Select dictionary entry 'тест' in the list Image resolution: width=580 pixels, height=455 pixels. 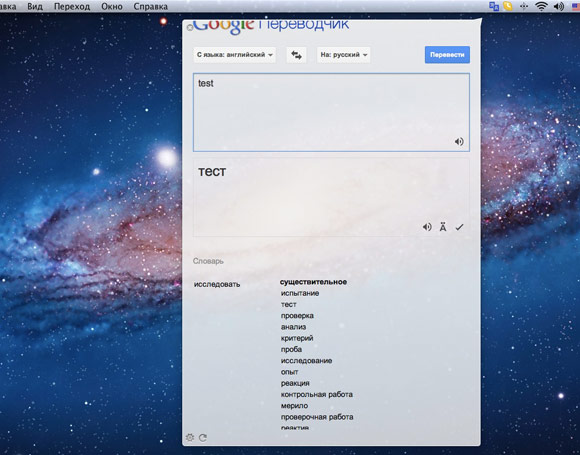[x=289, y=304]
